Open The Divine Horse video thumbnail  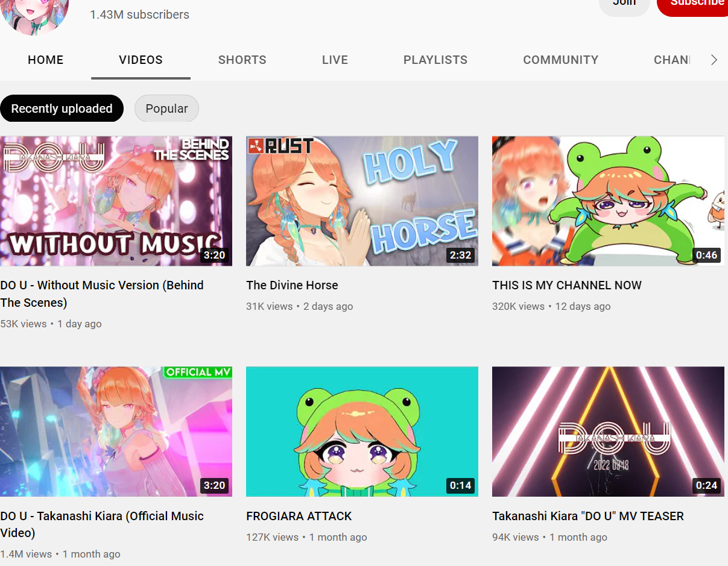(362, 201)
